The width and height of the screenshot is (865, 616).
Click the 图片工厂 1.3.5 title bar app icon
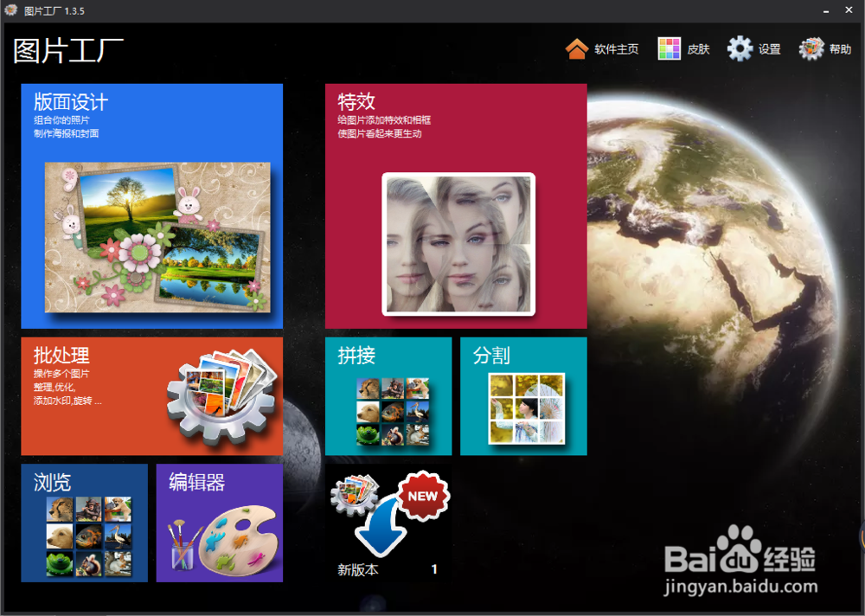click(x=11, y=10)
